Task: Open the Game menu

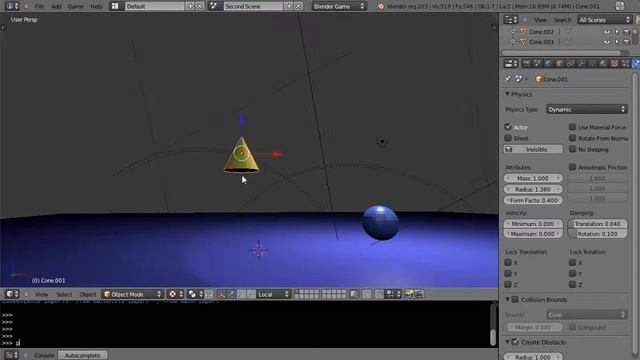Action: coord(76,6)
